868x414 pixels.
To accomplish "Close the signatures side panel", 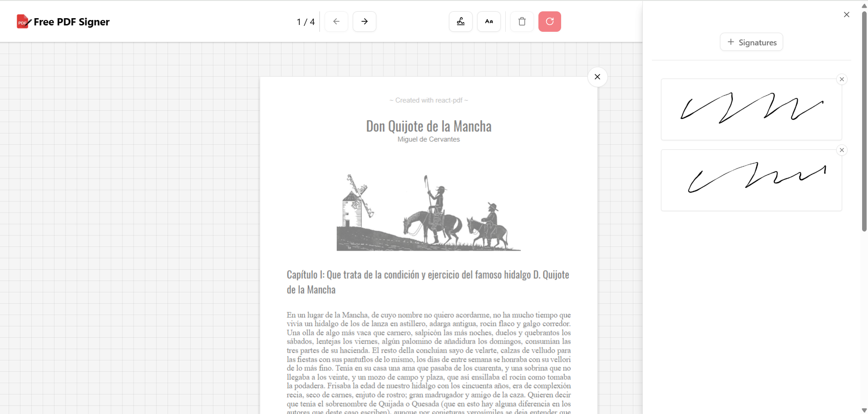I will pos(846,14).
